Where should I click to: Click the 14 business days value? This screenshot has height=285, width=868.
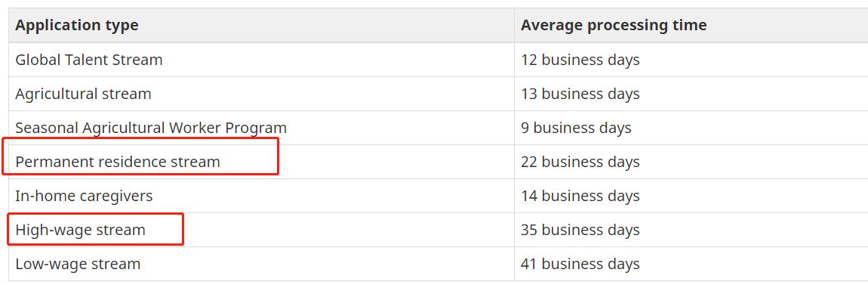[580, 196]
